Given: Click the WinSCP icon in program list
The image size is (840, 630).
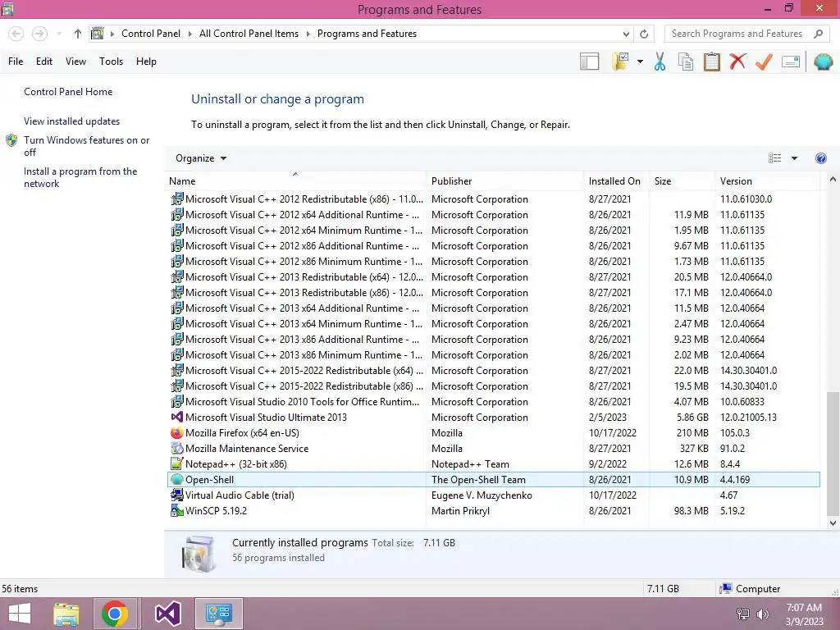Looking at the screenshot, I should 177,510.
